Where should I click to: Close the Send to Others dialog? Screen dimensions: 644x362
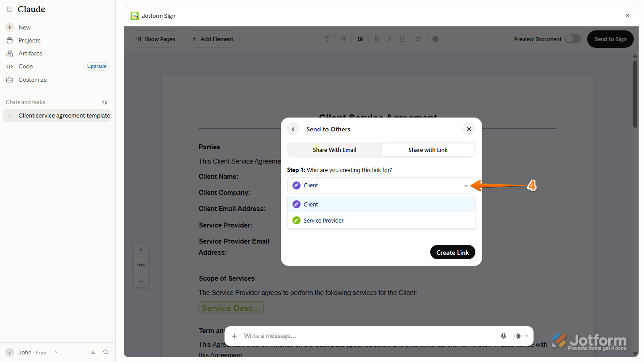pos(469,129)
